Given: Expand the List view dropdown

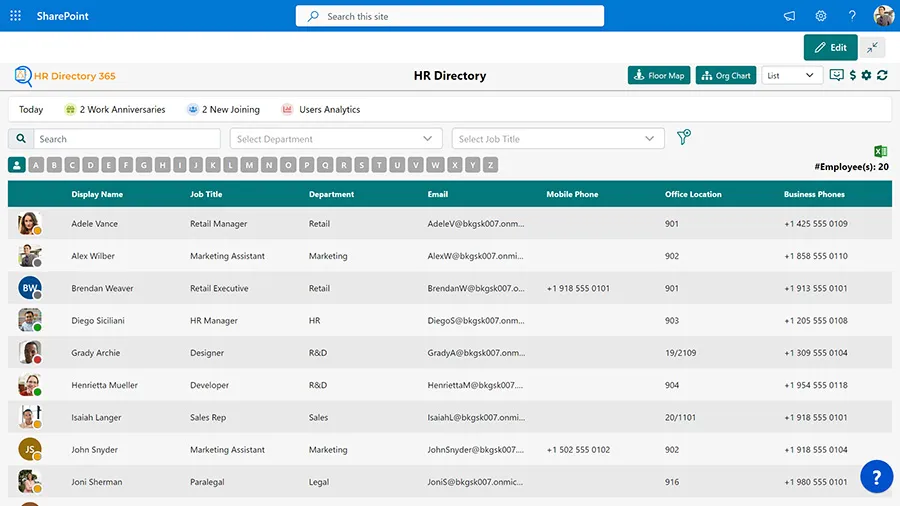Looking at the screenshot, I should pyautogui.click(x=792, y=75).
